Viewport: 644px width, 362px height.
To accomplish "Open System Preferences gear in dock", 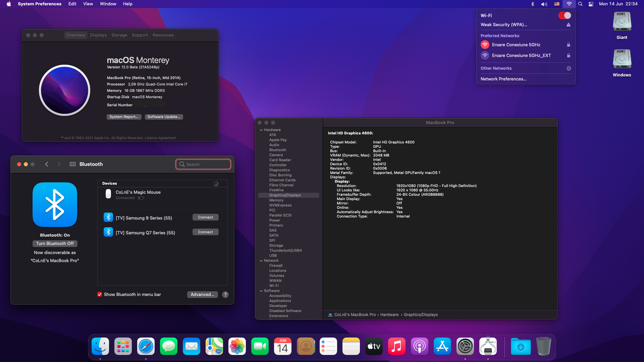I will pyautogui.click(x=465, y=346).
